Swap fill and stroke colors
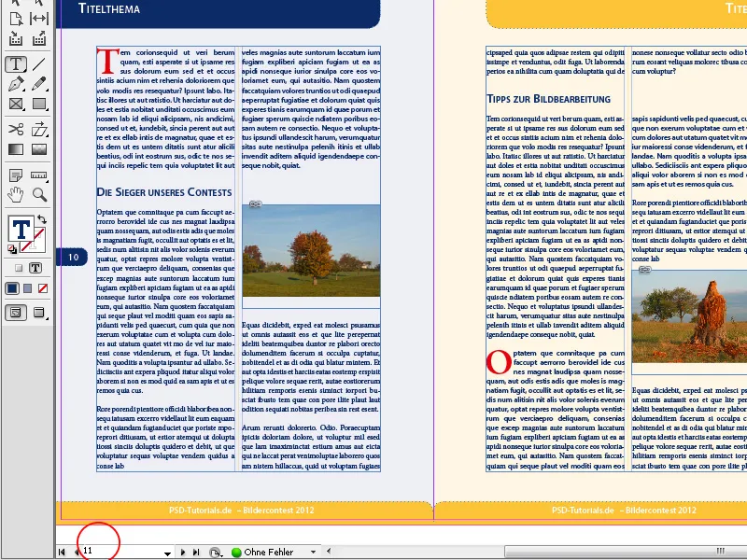This screenshot has width=747, height=560. [42, 219]
